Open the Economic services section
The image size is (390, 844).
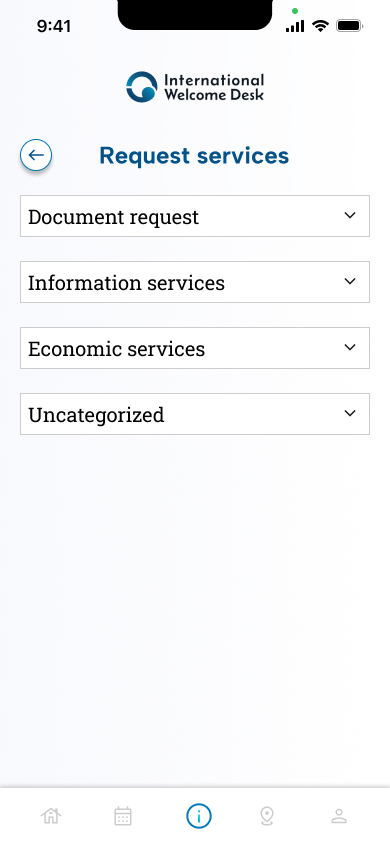tap(195, 348)
